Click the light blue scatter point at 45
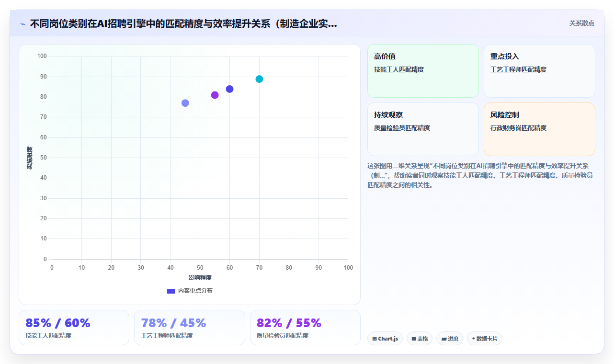 (185, 103)
